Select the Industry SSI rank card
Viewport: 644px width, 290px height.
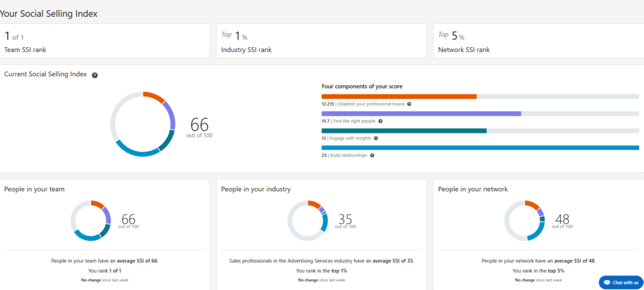click(321, 41)
